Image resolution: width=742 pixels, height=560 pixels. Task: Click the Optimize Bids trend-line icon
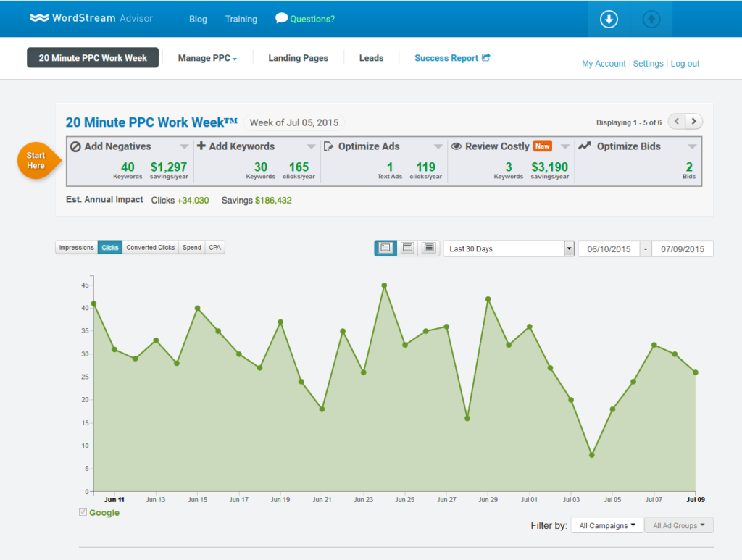tap(585, 146)
